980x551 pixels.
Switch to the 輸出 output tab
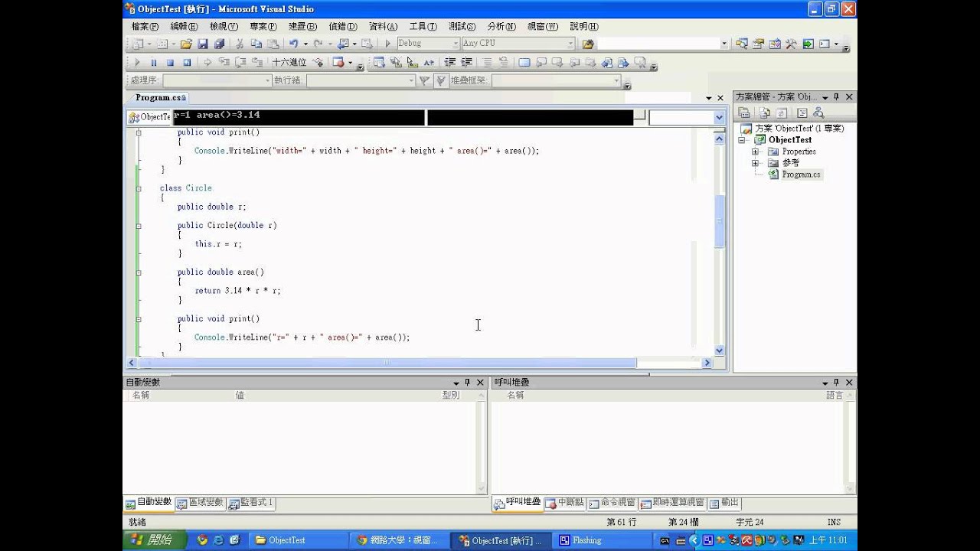click(724, 503)
